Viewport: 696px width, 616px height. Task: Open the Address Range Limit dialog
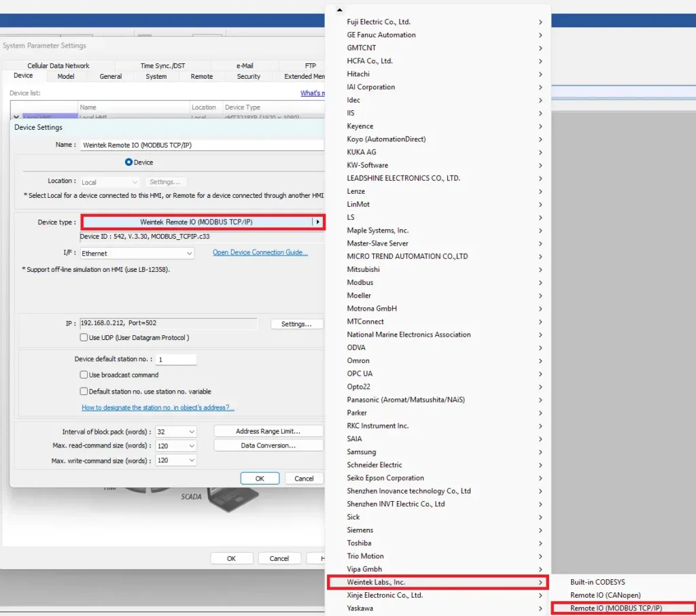pos(268,431)
